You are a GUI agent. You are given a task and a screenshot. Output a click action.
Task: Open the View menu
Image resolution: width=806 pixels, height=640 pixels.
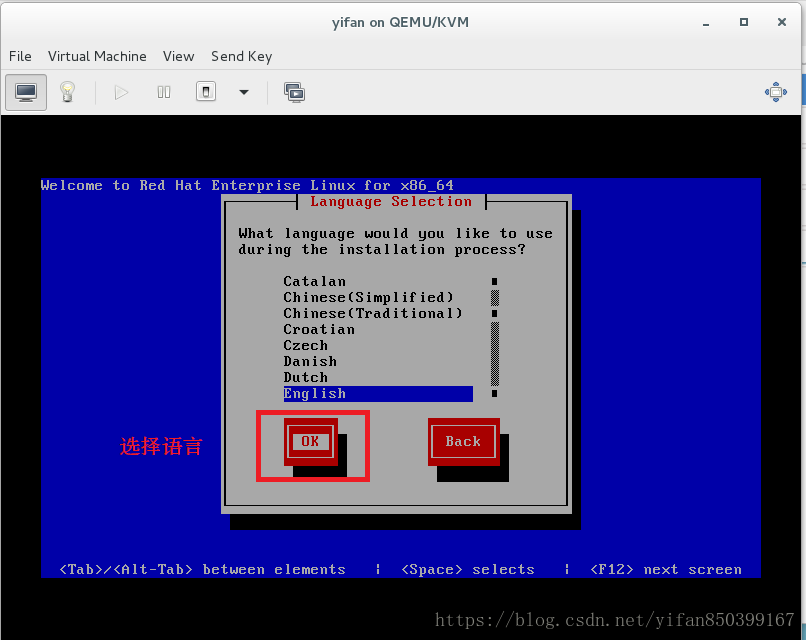click(x=178, y=56)
